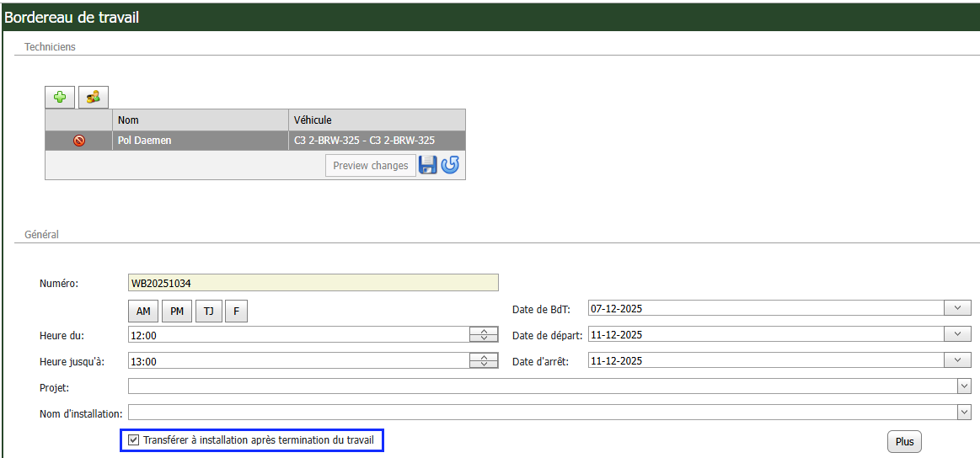The image size is (980, 458).
Task: Click the Bordereau de travail title
Action: coord(72,18)
